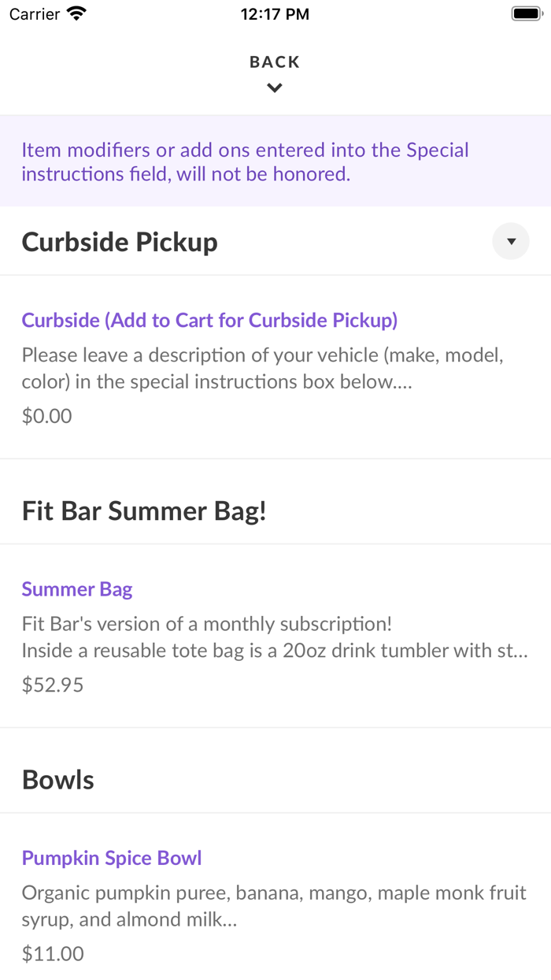
Task: Tap the $0.00 price under Curbside
Action: point(46,415)
